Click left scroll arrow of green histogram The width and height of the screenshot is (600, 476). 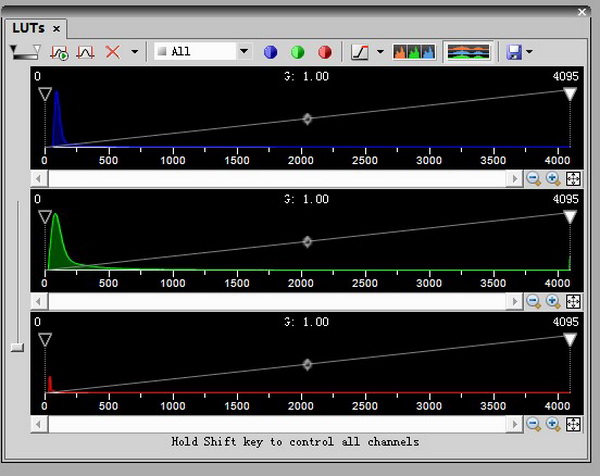(39, 302)
